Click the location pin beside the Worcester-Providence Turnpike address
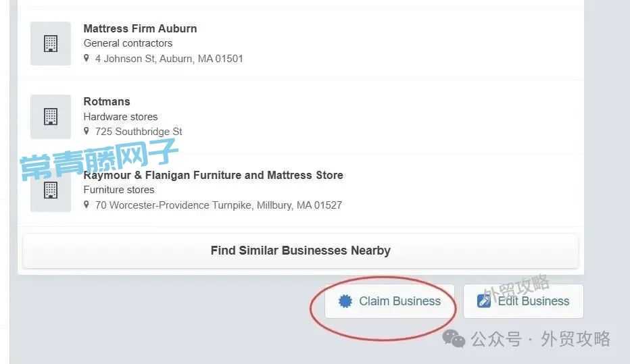Viewport: 630px width, 364px height. [86, 205]
